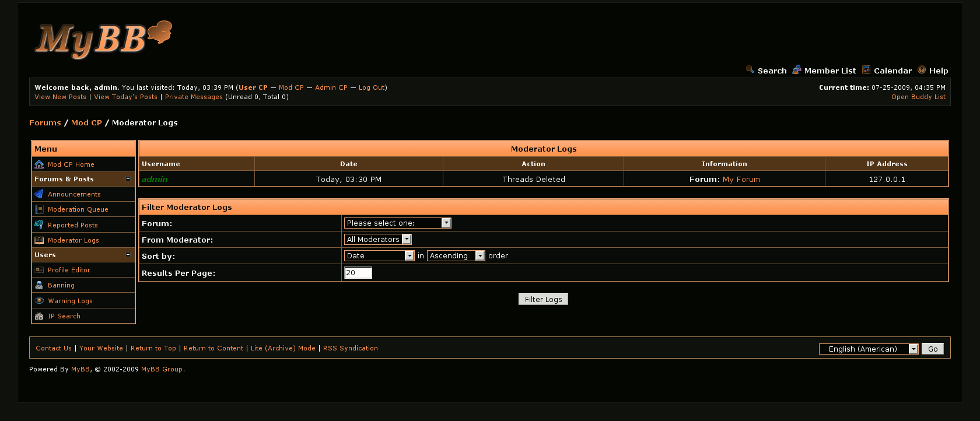Collapse the Users menu section
The image size is (980, 421).
128,255
